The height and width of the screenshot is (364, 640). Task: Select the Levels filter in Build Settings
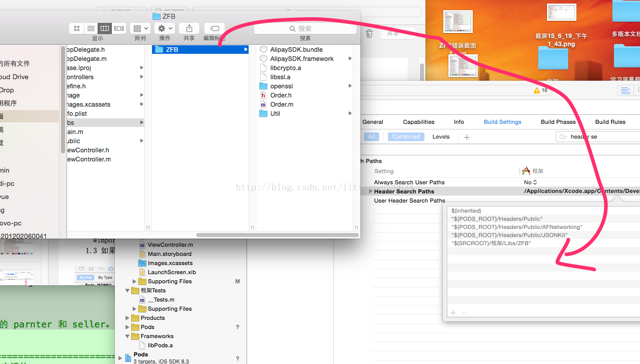441,137
